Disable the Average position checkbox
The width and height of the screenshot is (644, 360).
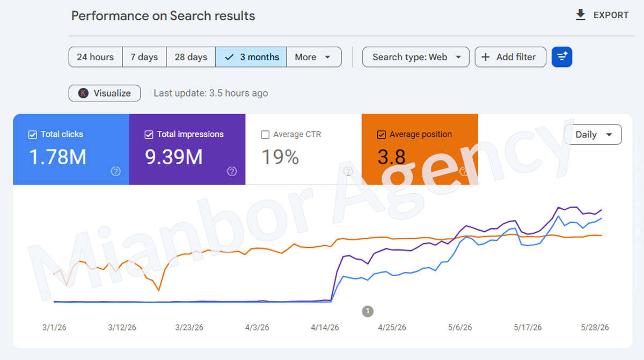(382, 135)
